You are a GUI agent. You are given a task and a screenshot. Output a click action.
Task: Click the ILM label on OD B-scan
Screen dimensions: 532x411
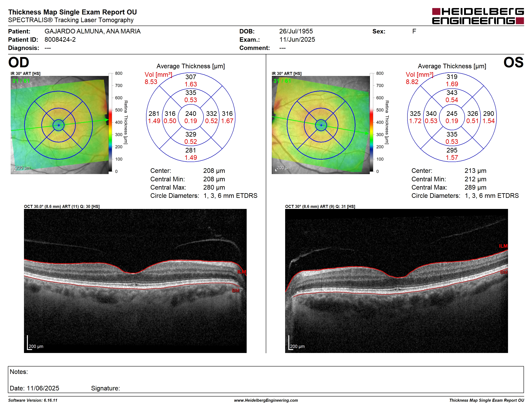pyautogui.click(x=242, y=272)
